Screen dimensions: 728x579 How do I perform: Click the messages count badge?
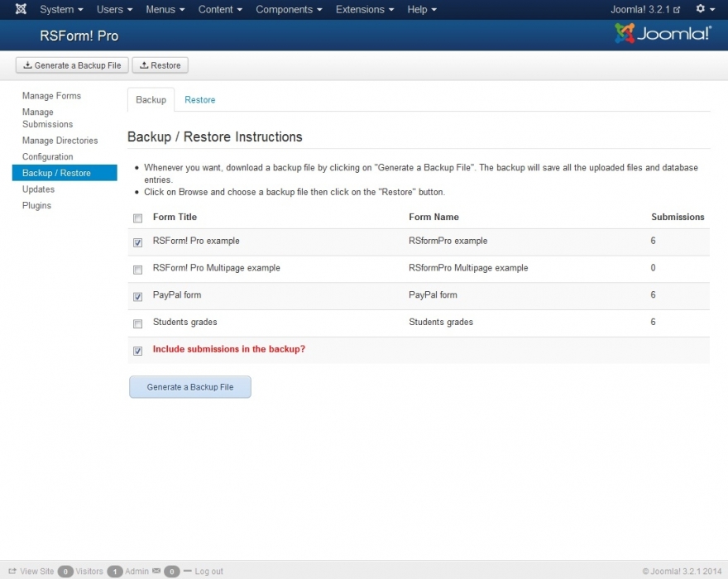coord(172,571)
